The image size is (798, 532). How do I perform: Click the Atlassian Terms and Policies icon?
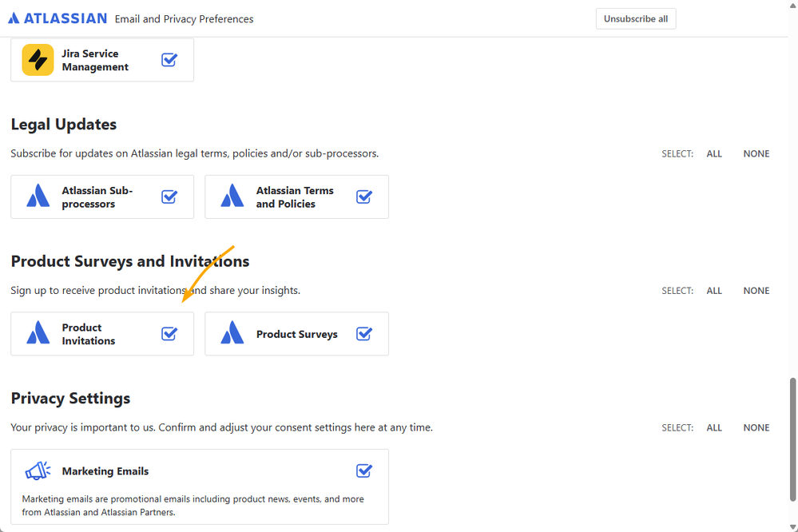point(232,196)
